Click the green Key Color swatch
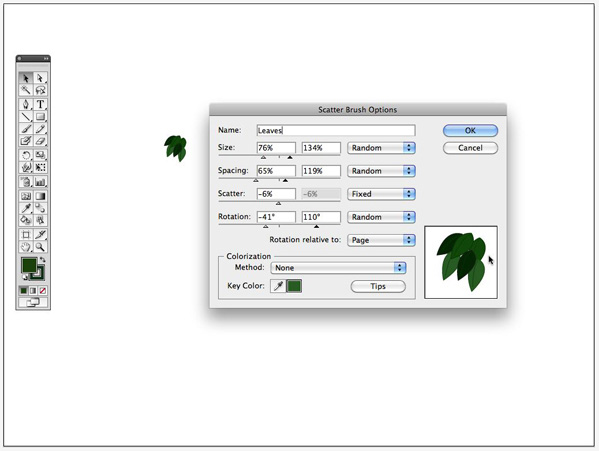Image resolution: width=599 pixels, height=451 pixels. (294, 286)
